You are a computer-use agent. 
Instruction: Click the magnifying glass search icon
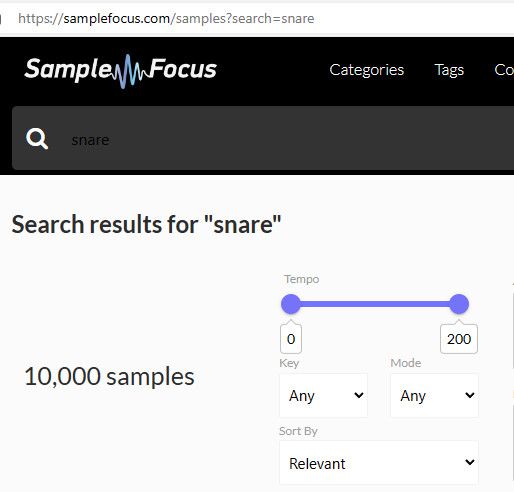pos(37,138)
